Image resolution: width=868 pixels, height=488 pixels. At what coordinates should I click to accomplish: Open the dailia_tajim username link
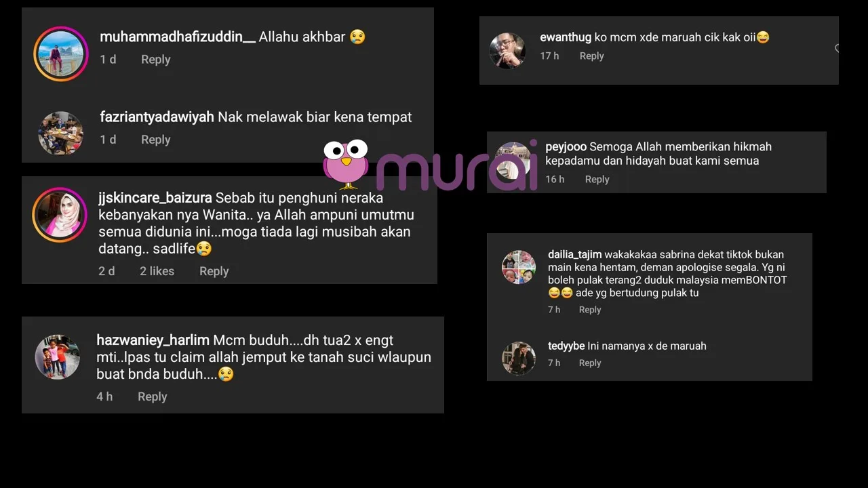(x=574, y=255)
